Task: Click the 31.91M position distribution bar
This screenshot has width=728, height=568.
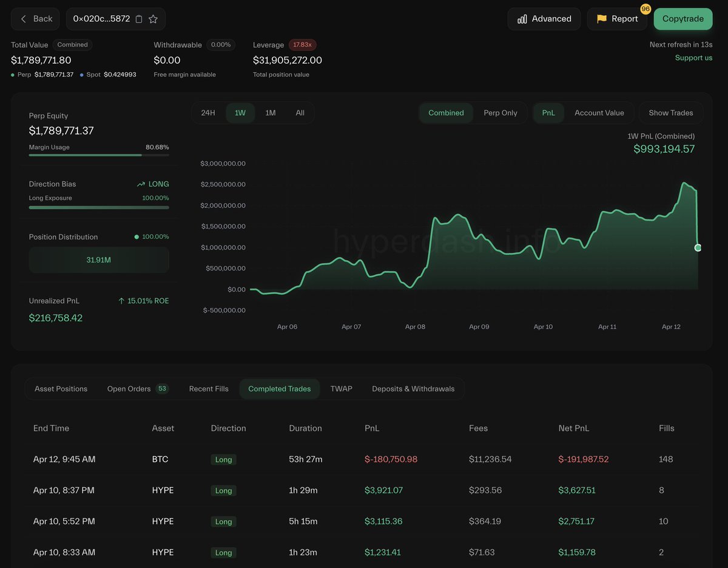Action: pos(98,259)
